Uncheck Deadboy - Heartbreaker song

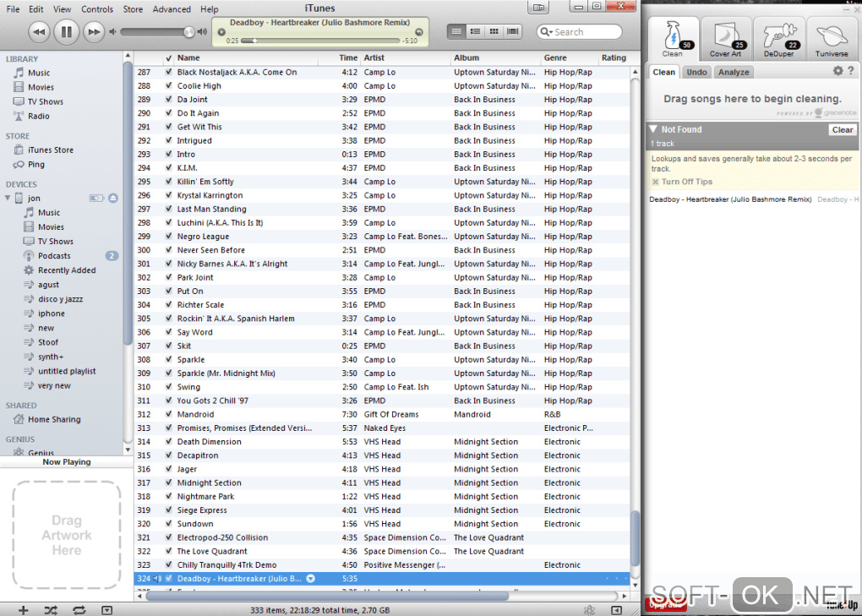click(x=169, y=579)
